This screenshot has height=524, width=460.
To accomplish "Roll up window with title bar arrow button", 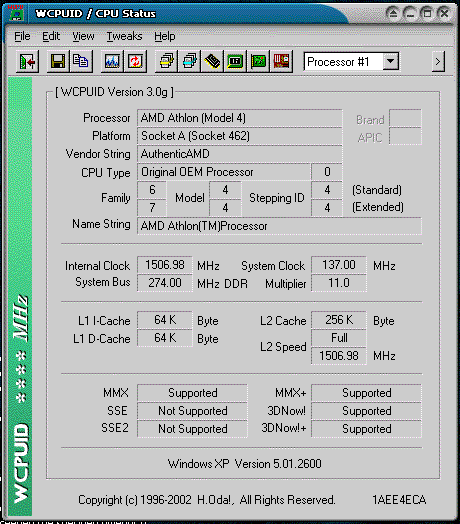I will (x=393, y=13).
